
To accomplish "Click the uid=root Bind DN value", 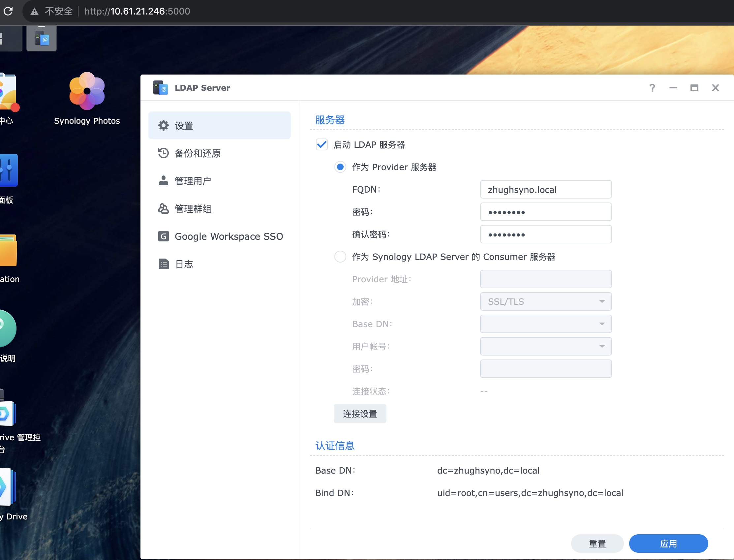I will pyautogui.click(x=530, y=493).
